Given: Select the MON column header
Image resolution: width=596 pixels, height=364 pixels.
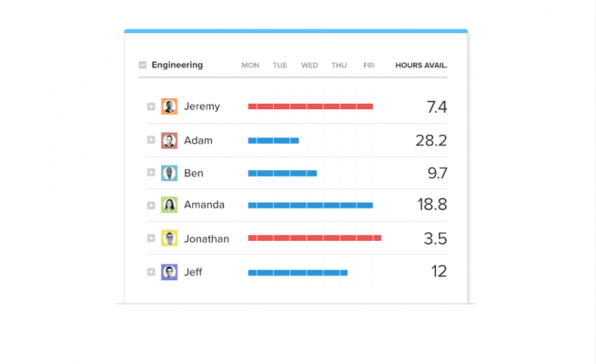Looking at the screenshot, I should click(x=250, y=66).
